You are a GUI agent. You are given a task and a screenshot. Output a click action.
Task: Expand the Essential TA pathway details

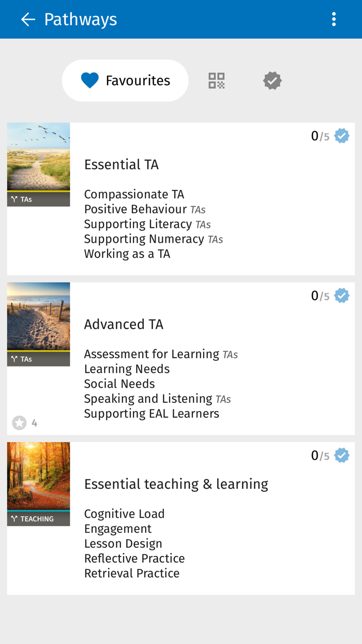(121, 164)
